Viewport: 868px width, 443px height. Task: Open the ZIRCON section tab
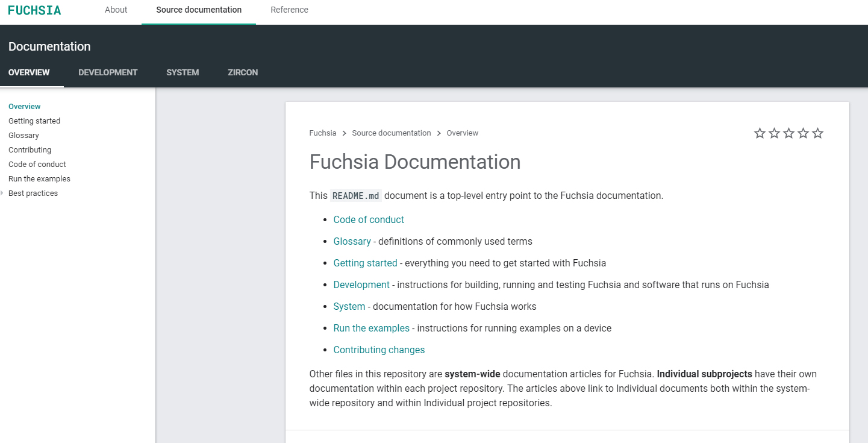243,72
